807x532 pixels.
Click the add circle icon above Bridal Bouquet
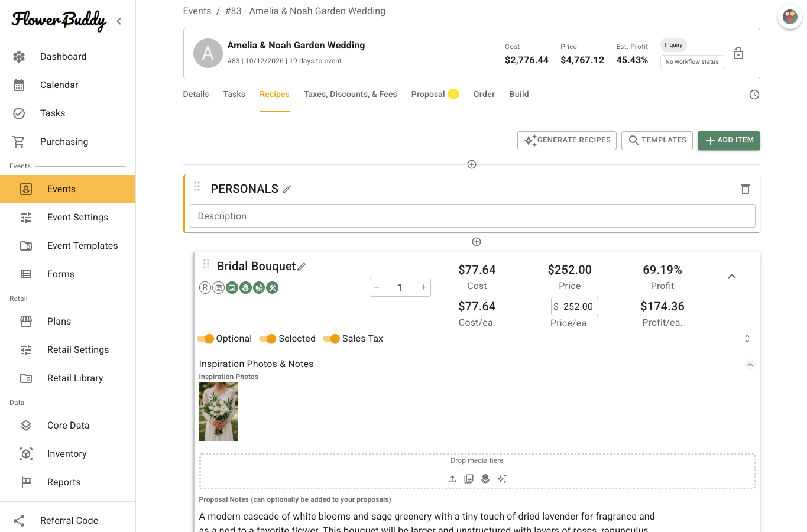coord(477,242)
